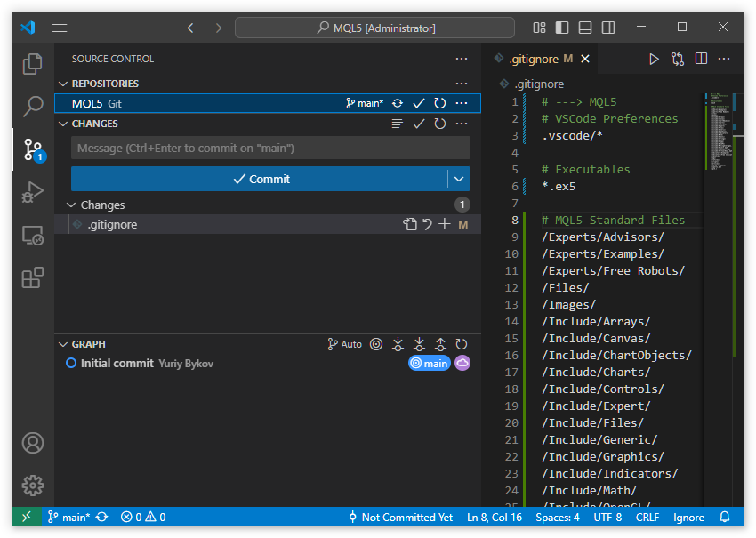This screenshot has height=538, width=756.
Task: Open the Accounts menu
Action: point(32,443)
